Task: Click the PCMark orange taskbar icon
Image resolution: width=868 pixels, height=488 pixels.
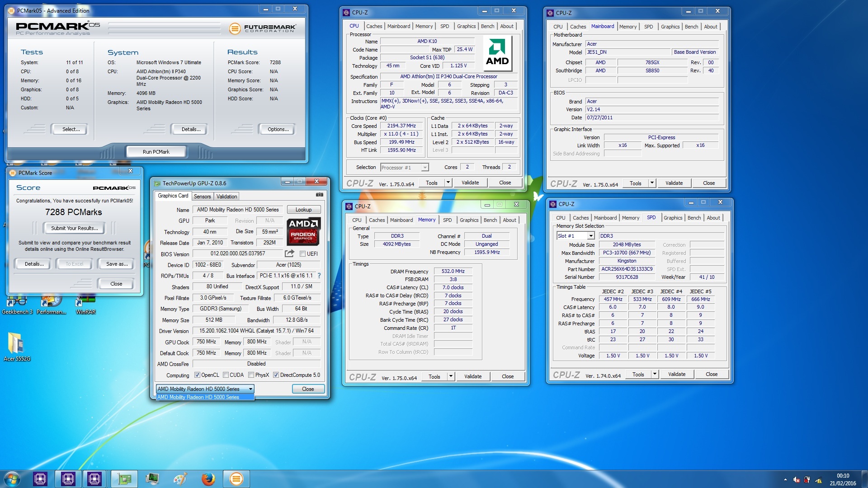Action: click(236, 479)
